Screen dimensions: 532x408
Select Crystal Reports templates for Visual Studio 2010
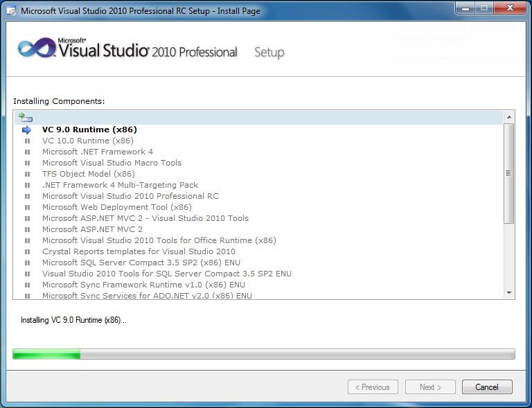pos(139,251)
